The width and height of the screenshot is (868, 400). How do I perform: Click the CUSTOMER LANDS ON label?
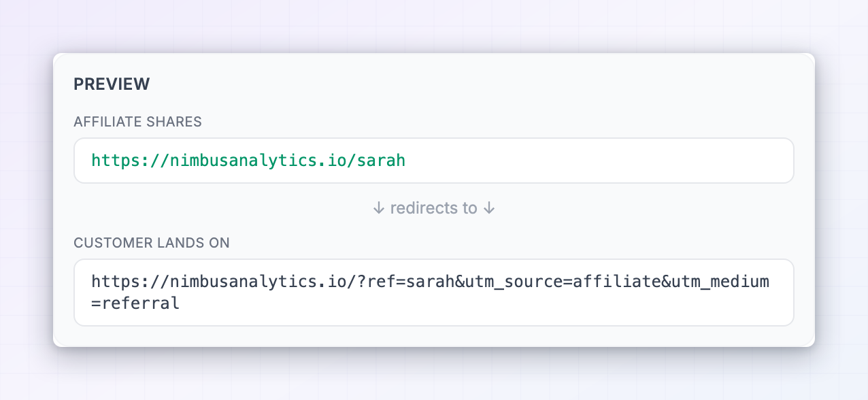click(152, 243)
